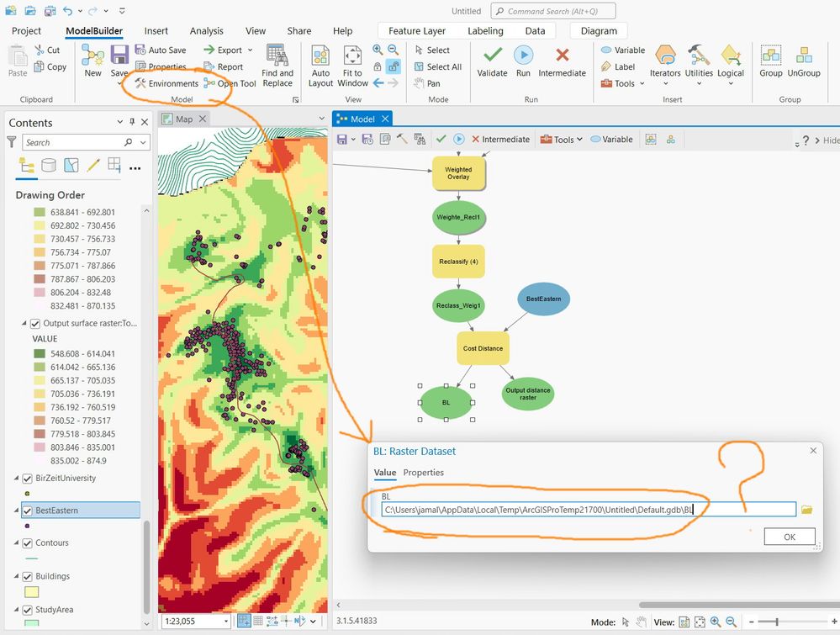Insert a Label from the ribbon
Viewport: 840px width, 635px height.
pos(618,66)
